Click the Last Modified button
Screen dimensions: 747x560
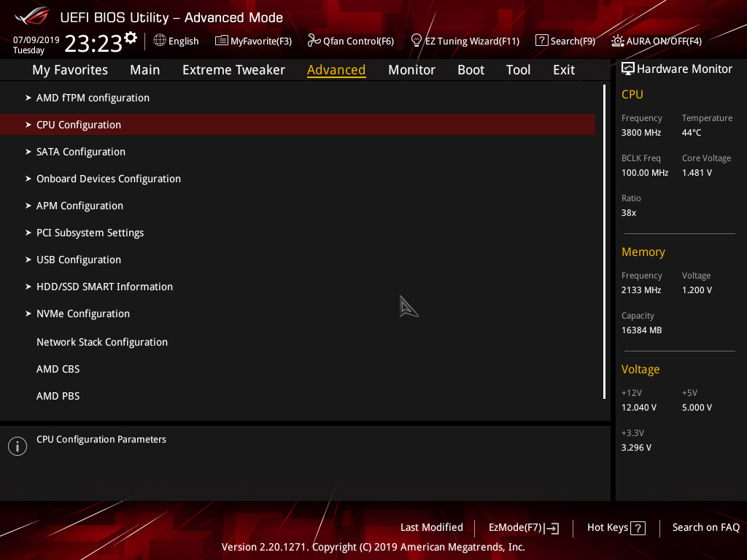[431, 527]
